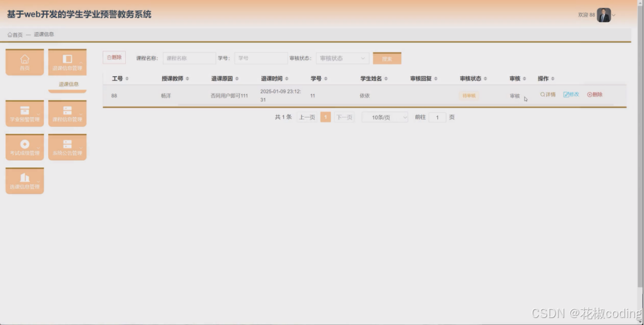Expand the 考试成绩管理 chevron
This screenshot has height=325, width=644.
pos(38,148)
